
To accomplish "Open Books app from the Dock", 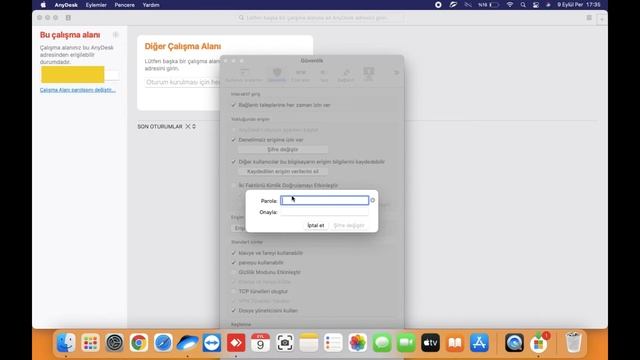I will (x=455, y=342).
